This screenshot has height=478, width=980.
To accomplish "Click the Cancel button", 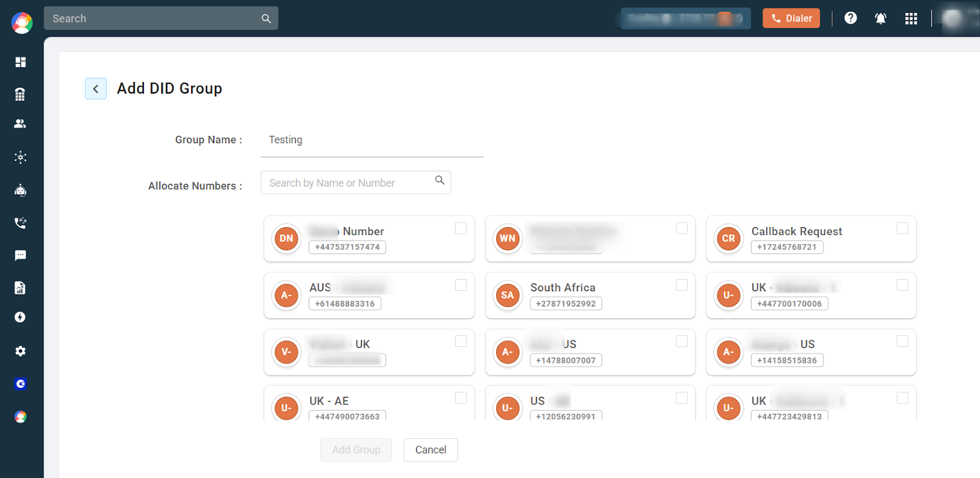I will pos(431,450).
